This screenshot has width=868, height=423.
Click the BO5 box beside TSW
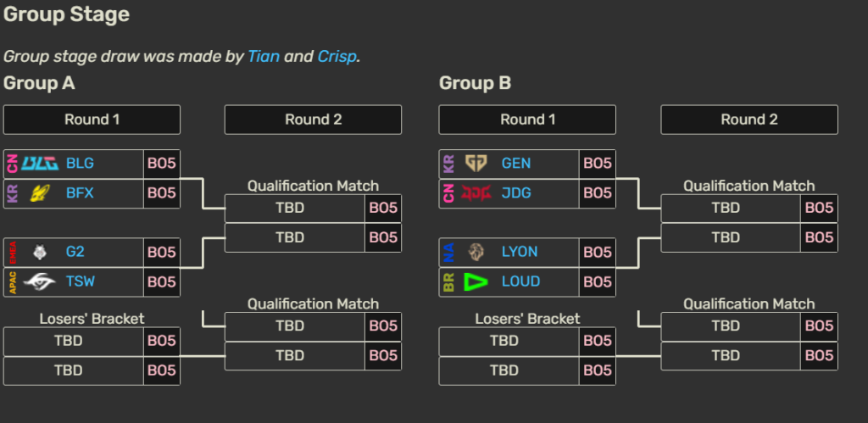click(x=161, y=281)
